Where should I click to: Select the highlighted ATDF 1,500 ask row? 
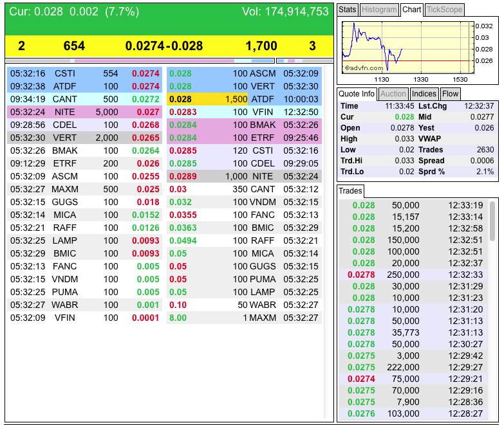click(245, 99)
